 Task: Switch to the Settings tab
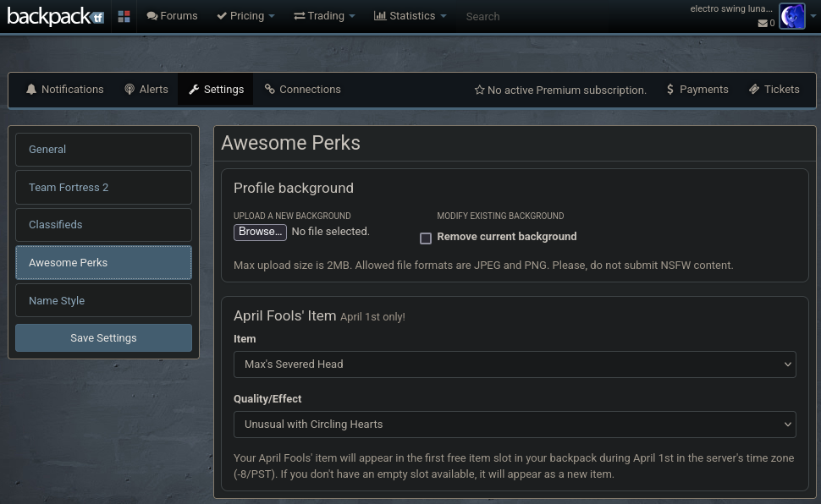coord(216,90)
